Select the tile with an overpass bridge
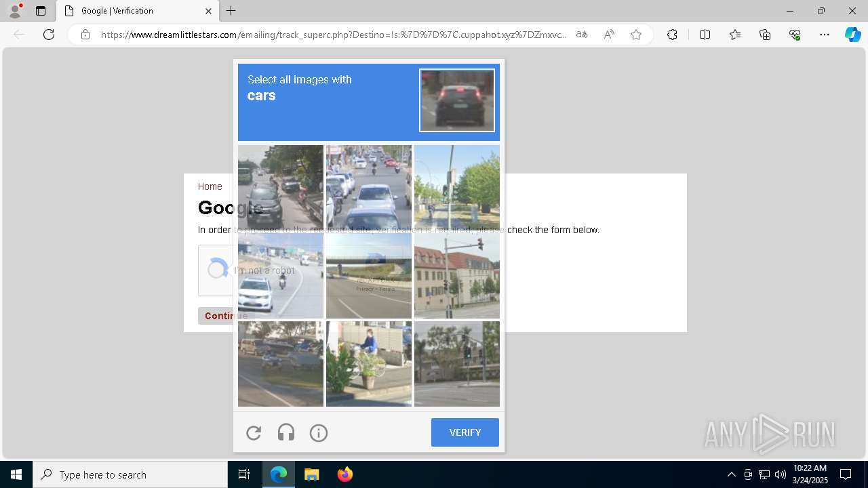 [369, 276]
